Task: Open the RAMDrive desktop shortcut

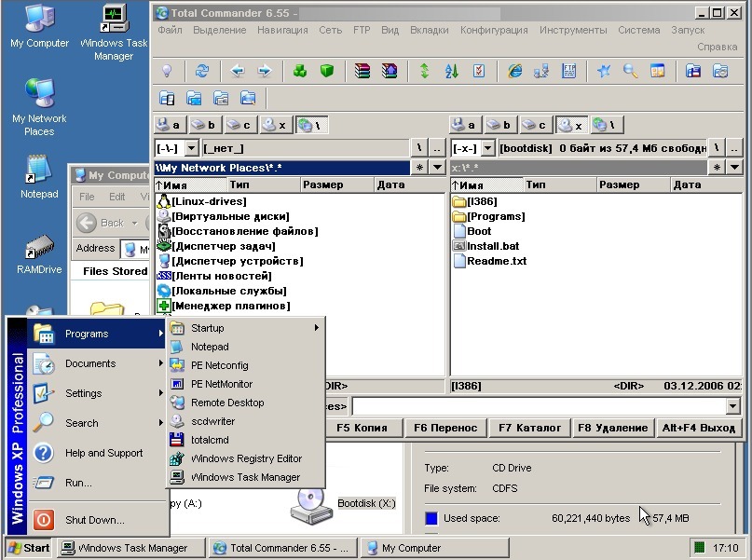Action: pyautogui.click(x=39, y=254)
